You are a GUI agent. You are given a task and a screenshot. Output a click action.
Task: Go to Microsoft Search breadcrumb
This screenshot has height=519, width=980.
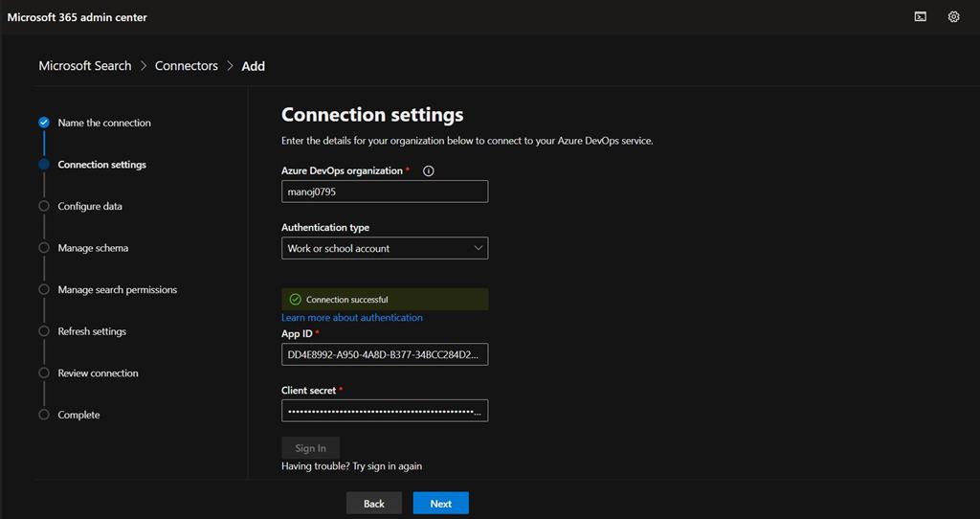(85, 66)
